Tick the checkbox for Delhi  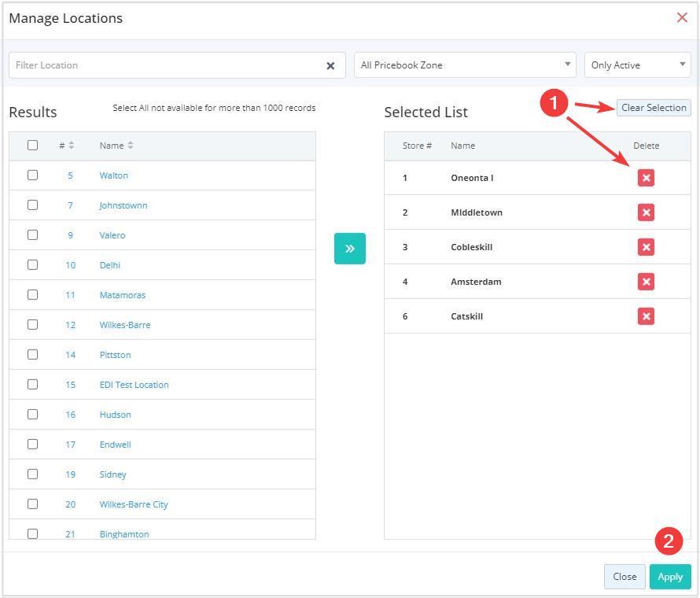pos(32,264)
